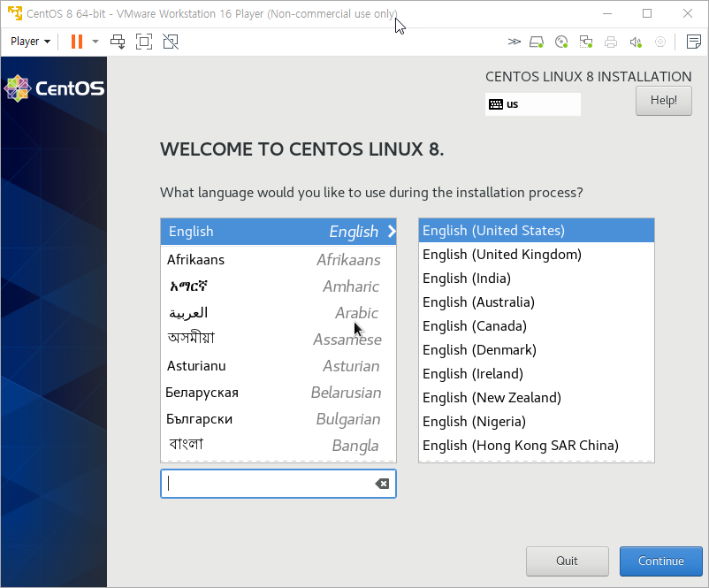Choose English (Canada) locale
709x588 pixels.
[x=537, y=326]
